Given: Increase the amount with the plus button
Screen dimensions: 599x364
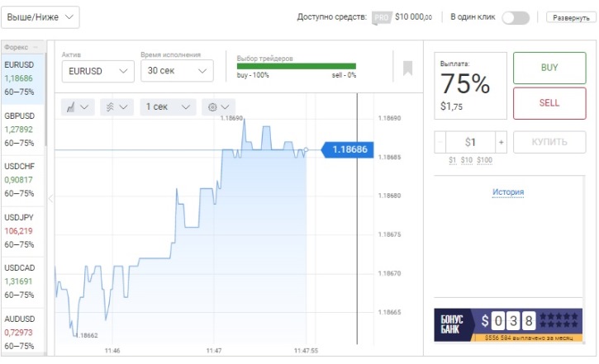Looking at the screenshot, I should [501, 142].
